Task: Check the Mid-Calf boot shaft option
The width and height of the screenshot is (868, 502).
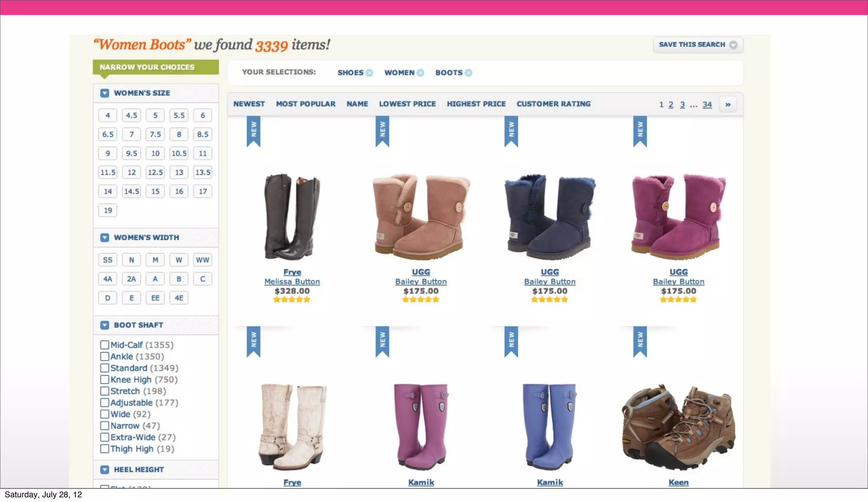Action: click(105, 345)
